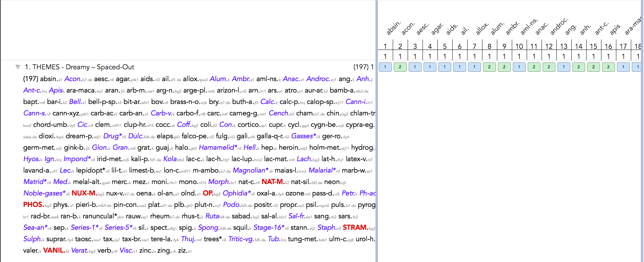Open remedy group Series-1* link
Viewport: 644px width, 262px height.
(84, 227)
